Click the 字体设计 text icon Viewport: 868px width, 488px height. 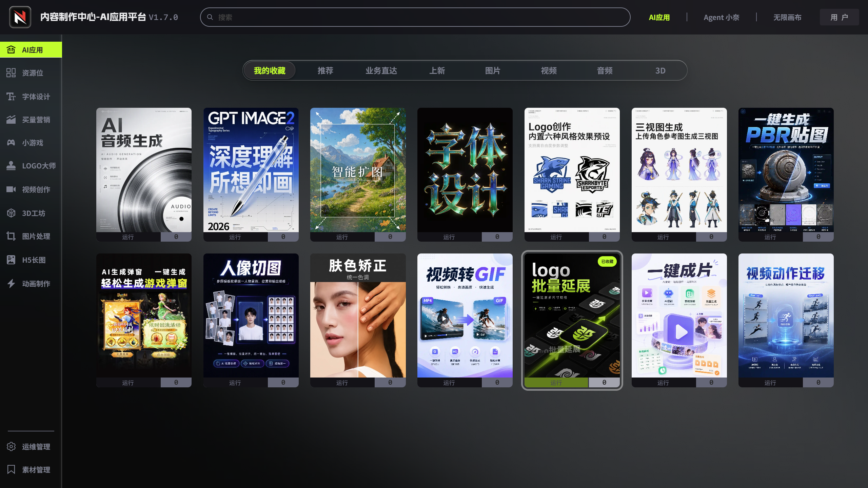click(x=11, y=97)
